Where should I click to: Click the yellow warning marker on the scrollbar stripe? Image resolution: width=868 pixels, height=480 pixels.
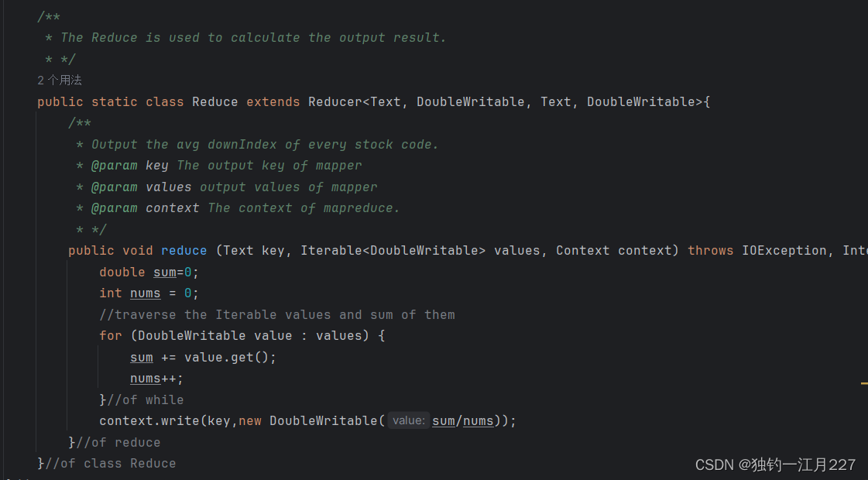[x=864, y=383]
